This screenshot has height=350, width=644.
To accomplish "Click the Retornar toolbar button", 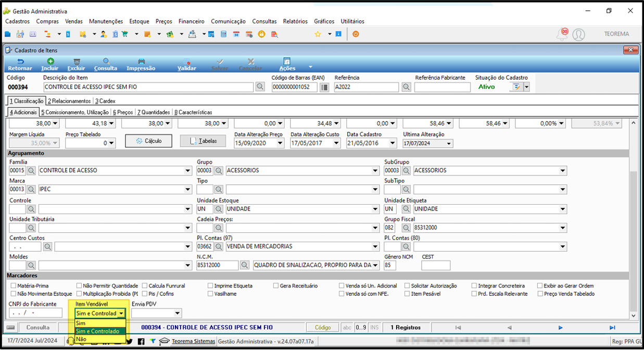I will pos(20,65).
